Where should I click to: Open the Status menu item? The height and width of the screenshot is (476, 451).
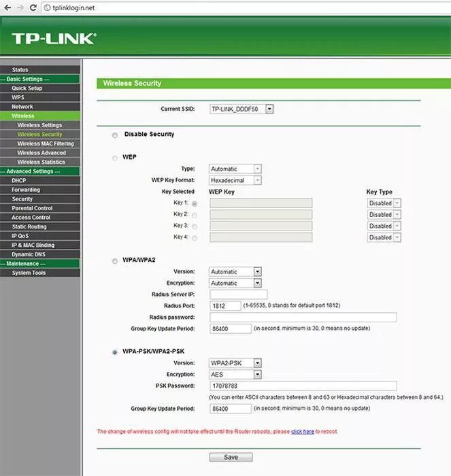click(40, 70)
